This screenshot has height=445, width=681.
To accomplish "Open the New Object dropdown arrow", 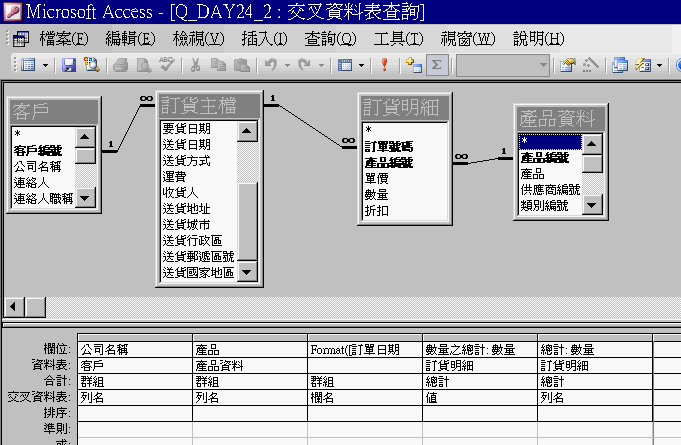I will (659, 66).
